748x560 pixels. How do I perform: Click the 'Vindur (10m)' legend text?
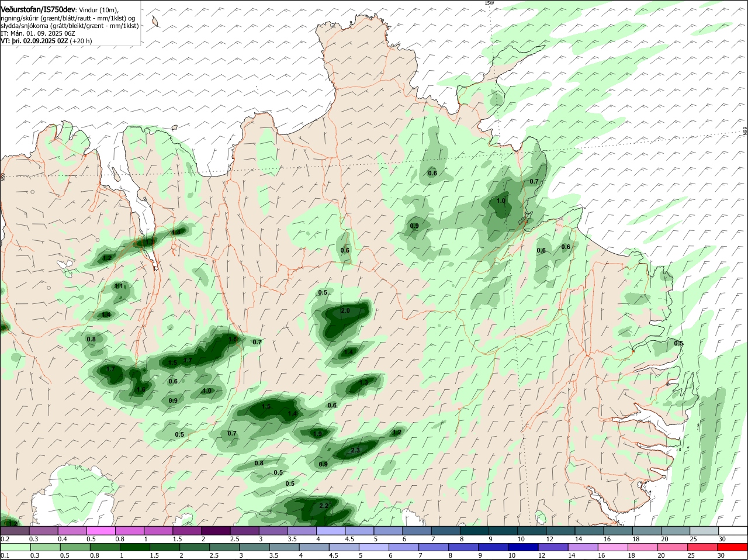tap(98, 10)
